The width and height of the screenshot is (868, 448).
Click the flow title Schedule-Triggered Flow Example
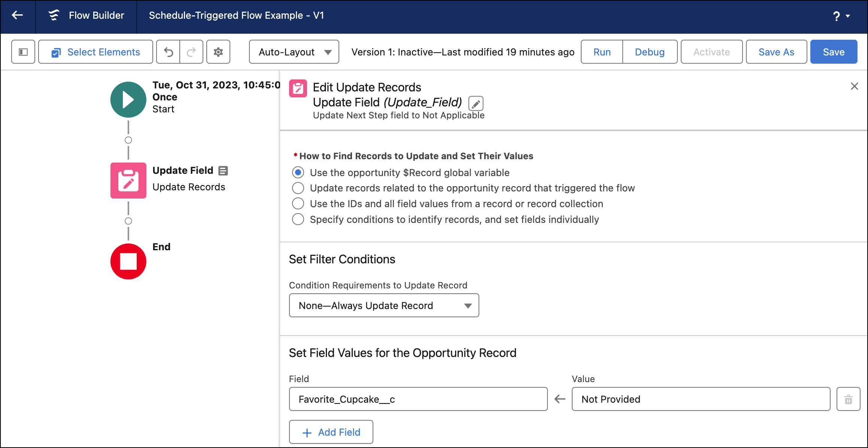[236, 15]
